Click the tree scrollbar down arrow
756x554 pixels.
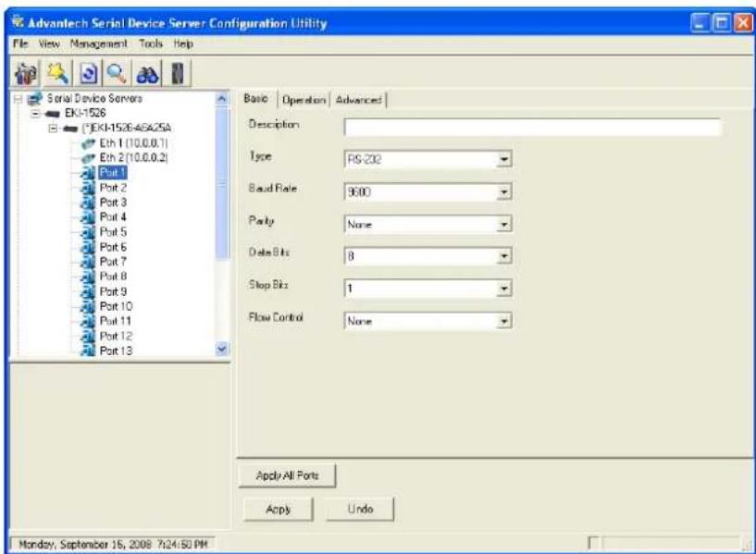[222, 349]
